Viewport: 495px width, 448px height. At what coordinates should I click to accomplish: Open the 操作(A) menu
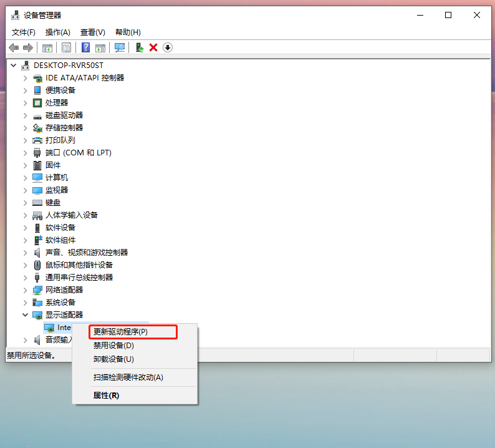57,32
